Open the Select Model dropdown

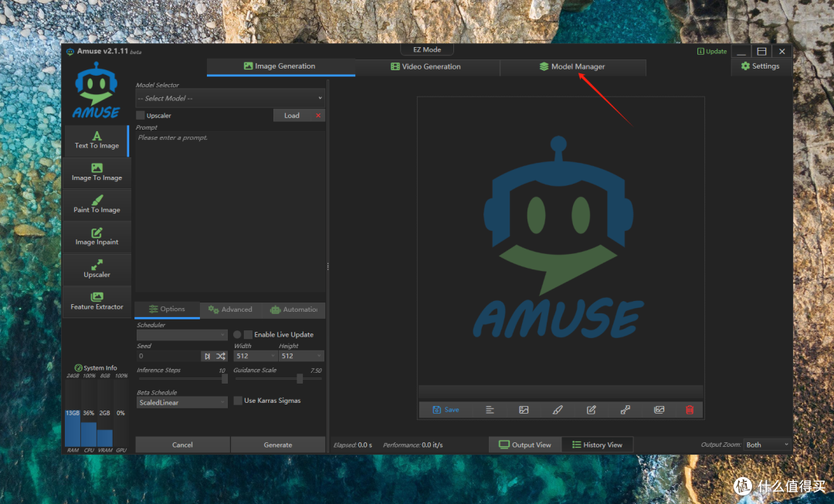[230, 98]
